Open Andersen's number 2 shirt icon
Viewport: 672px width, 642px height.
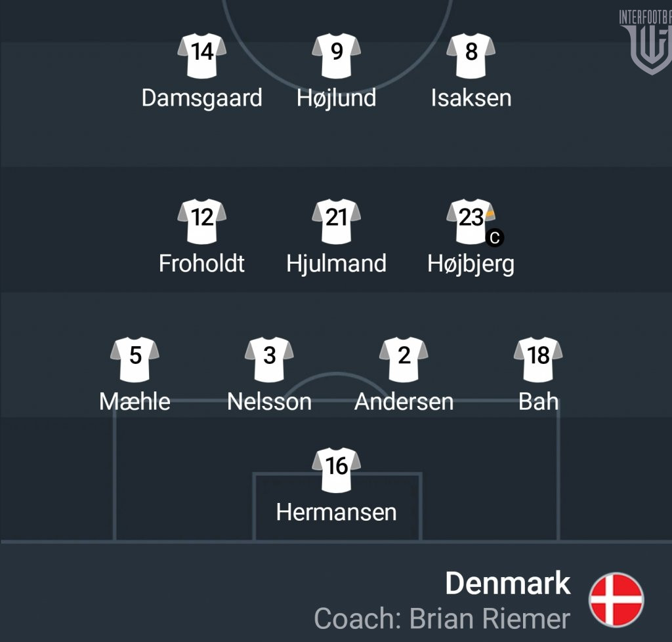pos(404,359)
